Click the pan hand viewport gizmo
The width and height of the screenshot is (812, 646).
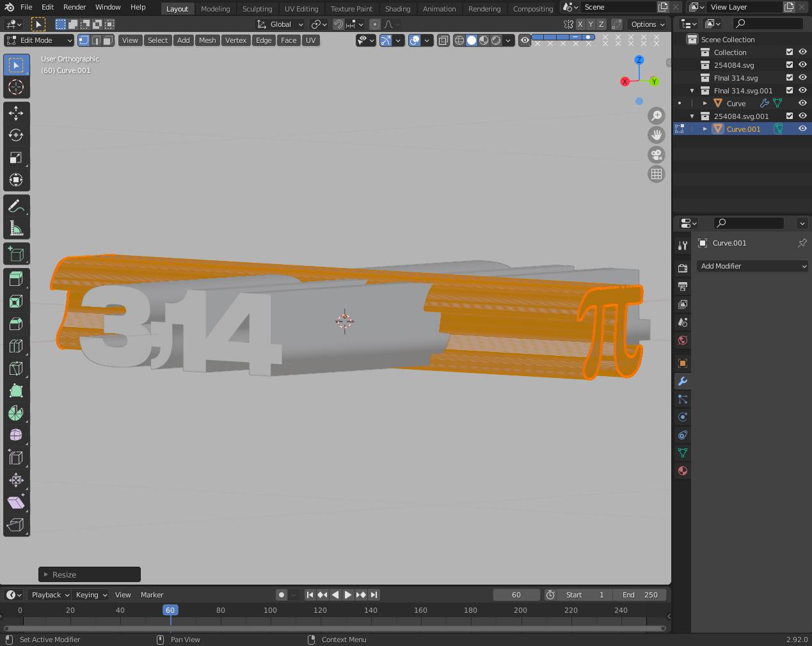point(657,135)
